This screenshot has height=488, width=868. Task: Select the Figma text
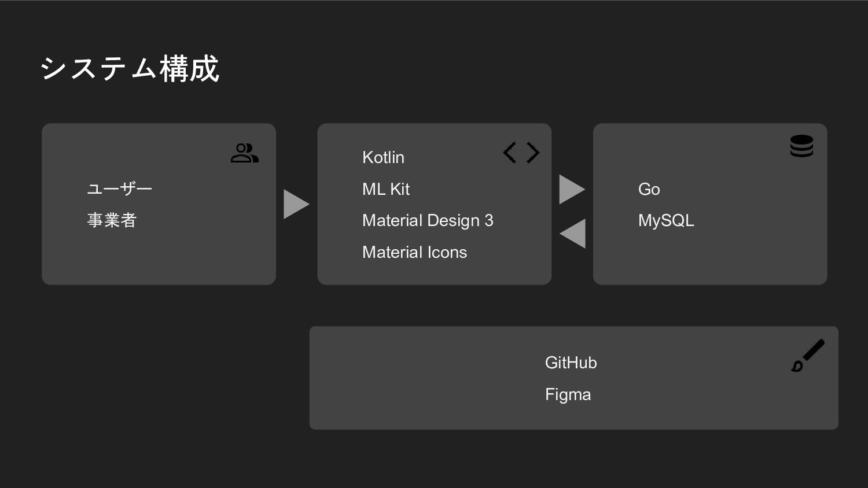tap(568, 395)
